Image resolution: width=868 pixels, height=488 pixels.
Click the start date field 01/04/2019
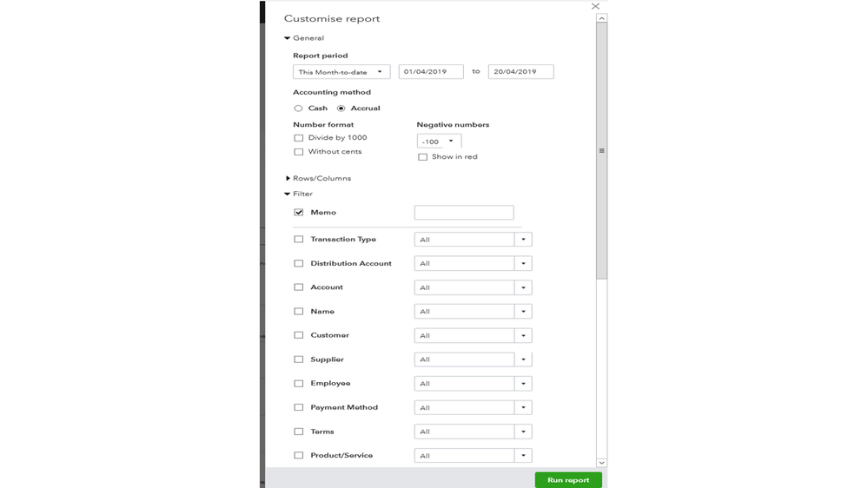coord(431,72)
